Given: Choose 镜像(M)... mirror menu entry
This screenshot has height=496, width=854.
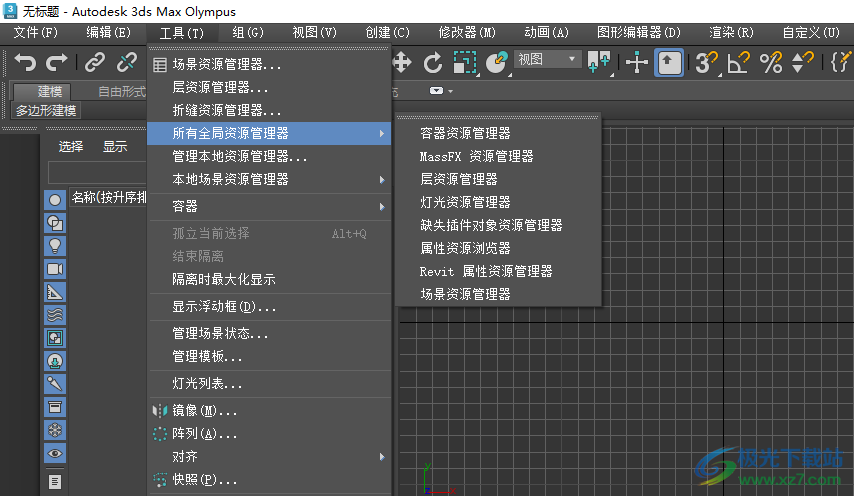Looking at the screenshot, I should point(269,411).
